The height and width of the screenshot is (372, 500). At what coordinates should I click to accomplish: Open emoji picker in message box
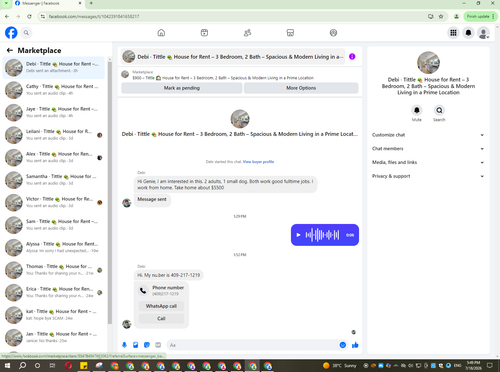point(343,345)
